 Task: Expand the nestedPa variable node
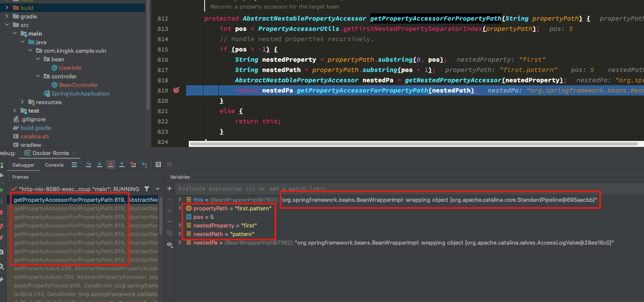click(180, 242)
